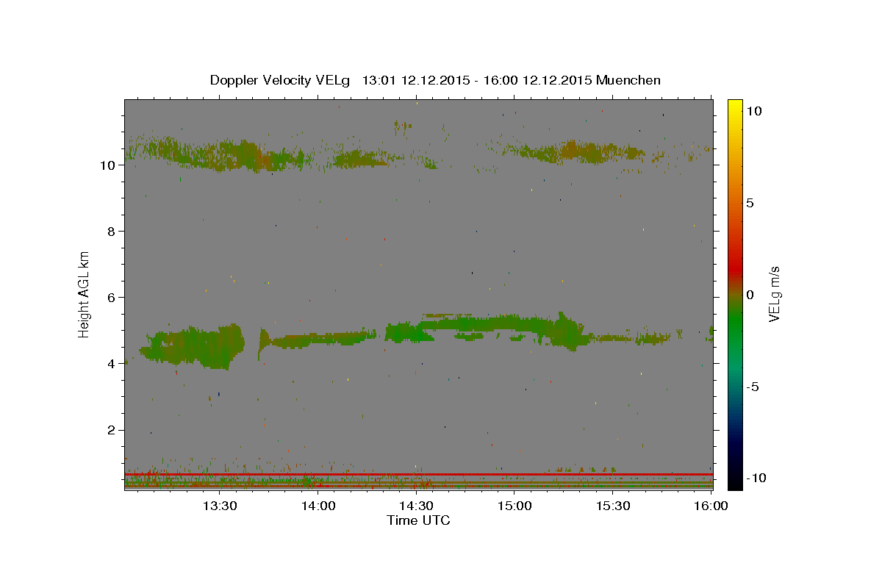Click the height tick label 6

pyautogui.click(x=112, y=297)
